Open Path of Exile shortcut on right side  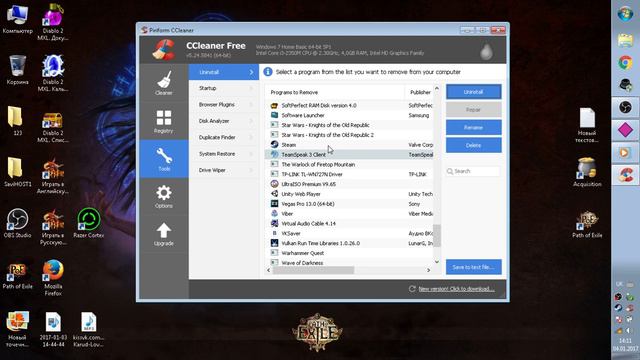click(x=587, y=224)
